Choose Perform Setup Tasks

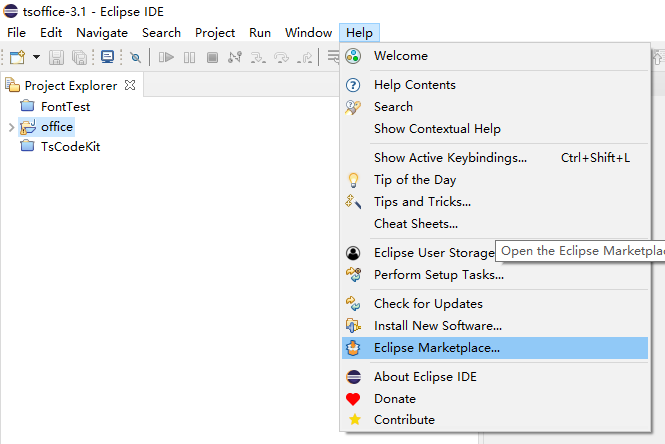point(495,275)
